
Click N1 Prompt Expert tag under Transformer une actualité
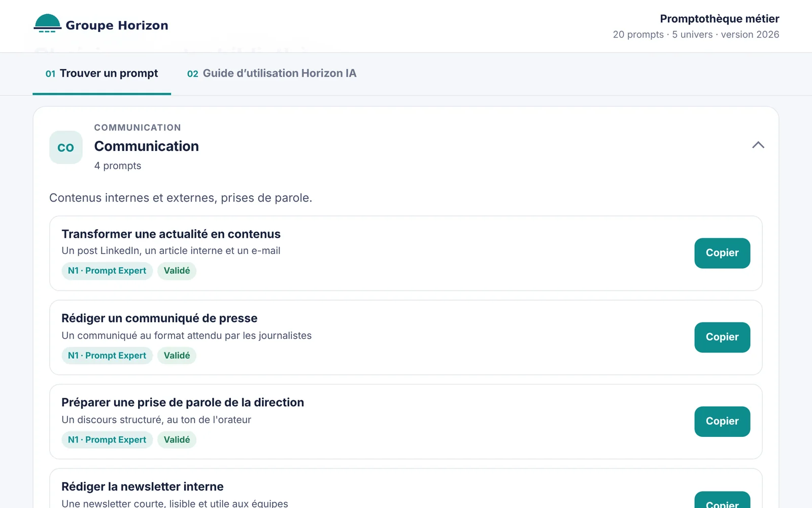click(107, 271)
